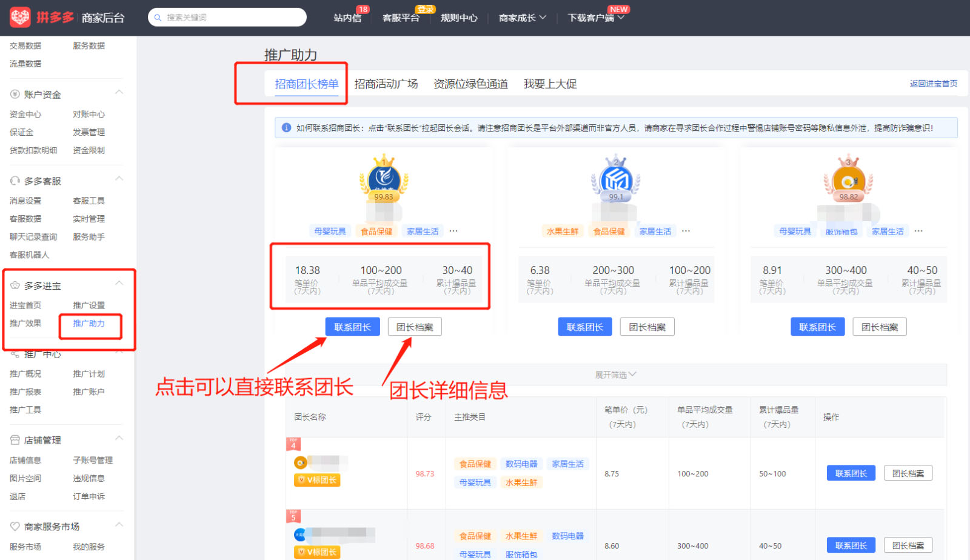This screenshot has height=560, width=970.
Task: Expand the 展开筛选 filter panel
Action: (x=615, y=375)
